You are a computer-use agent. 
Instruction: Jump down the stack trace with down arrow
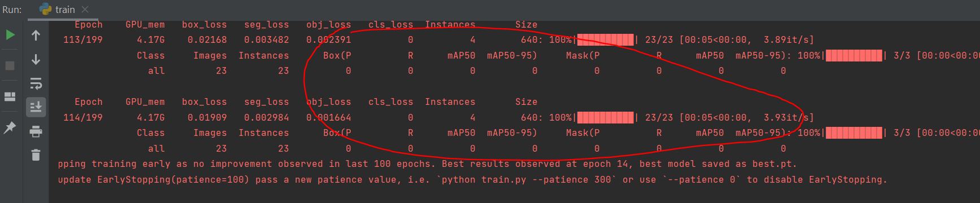[36, 59]
